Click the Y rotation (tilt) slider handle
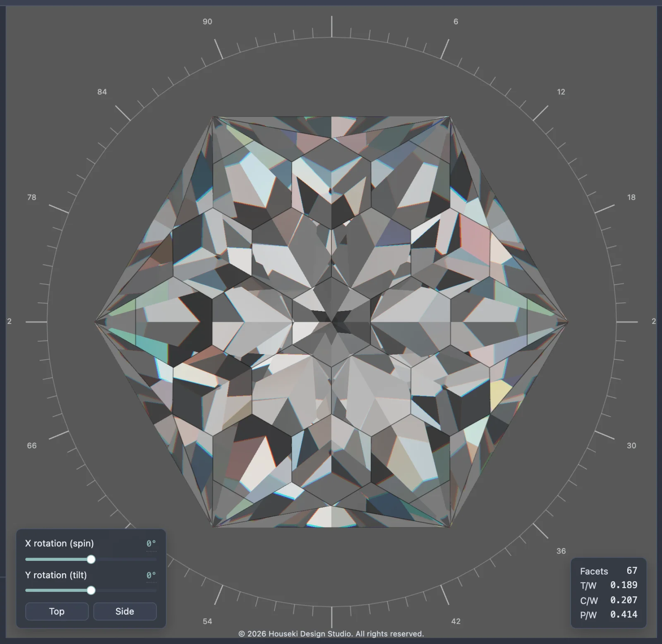 click(91, 591)
